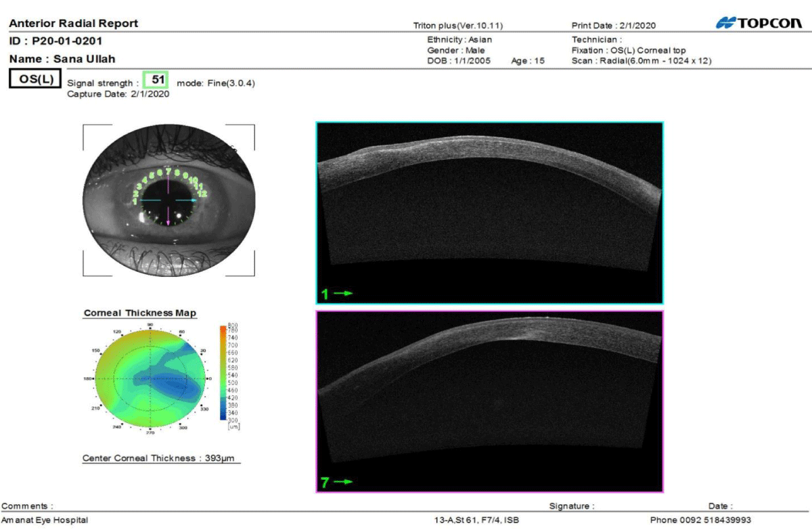Click the circular corneal thickness map
Viewport: 812px width, 532px height.
[x=152, y=379]
